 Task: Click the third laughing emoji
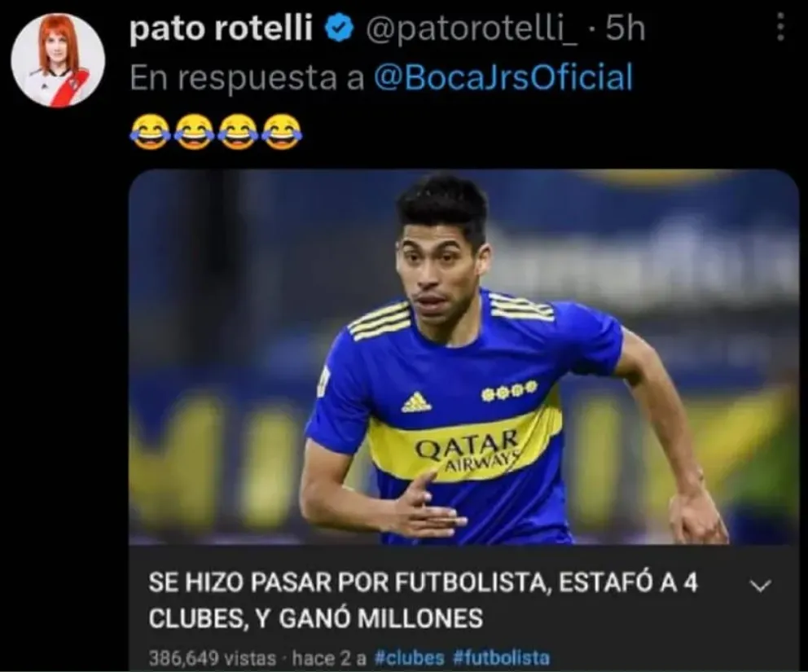(238, 132)
